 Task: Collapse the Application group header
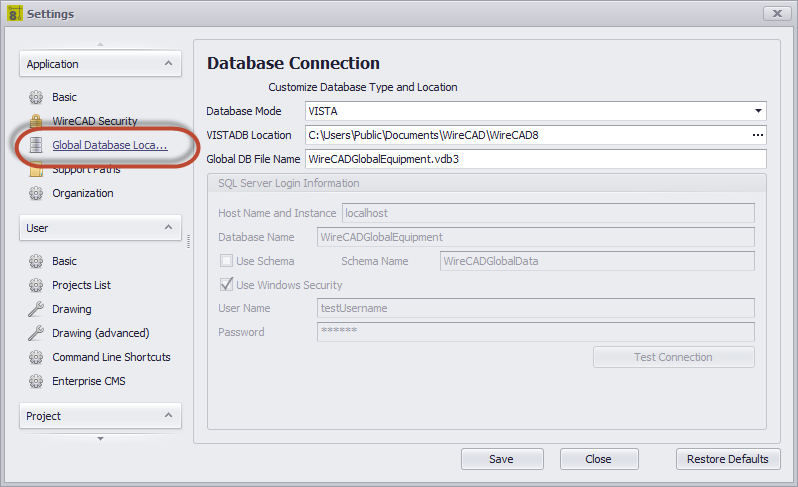click(100, 64)
